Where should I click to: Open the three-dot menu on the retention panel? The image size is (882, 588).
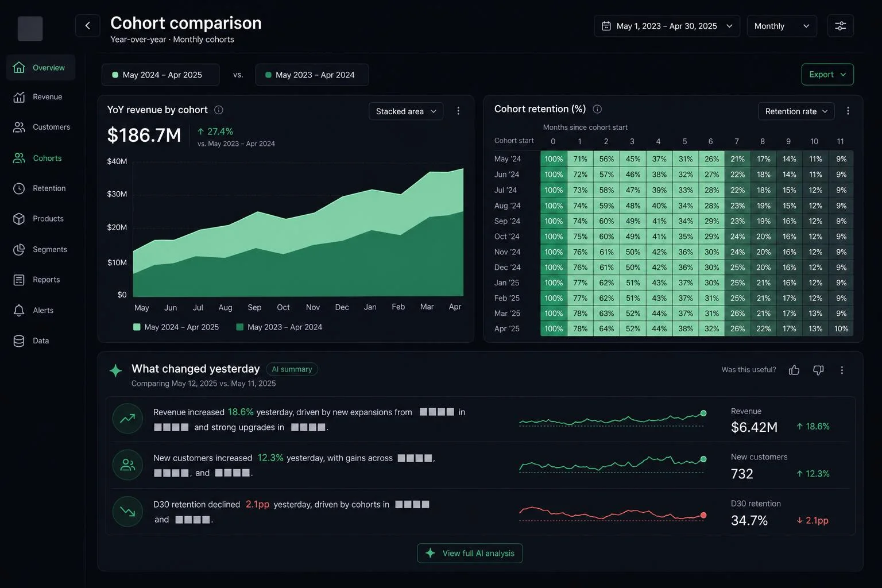point(848,111)
